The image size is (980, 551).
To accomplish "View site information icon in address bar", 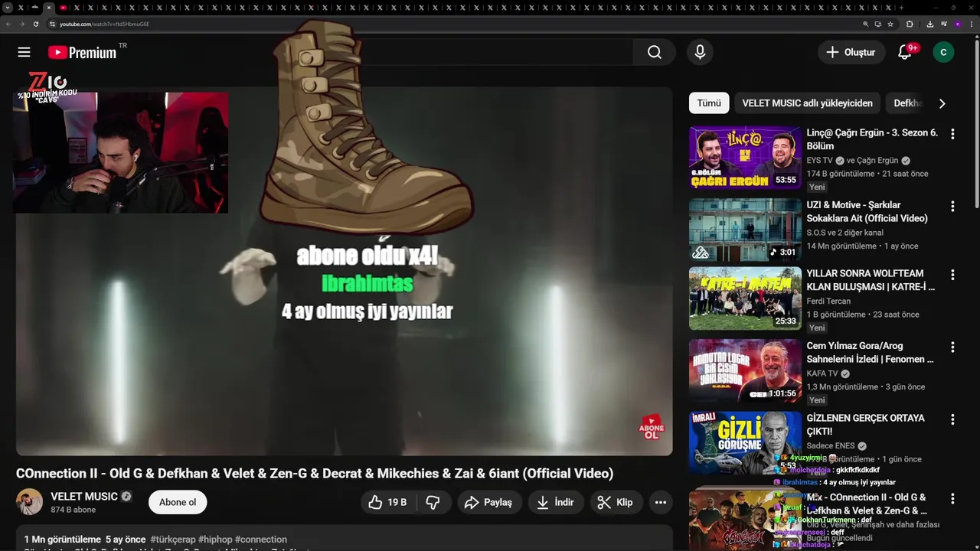I will [52, 24].
